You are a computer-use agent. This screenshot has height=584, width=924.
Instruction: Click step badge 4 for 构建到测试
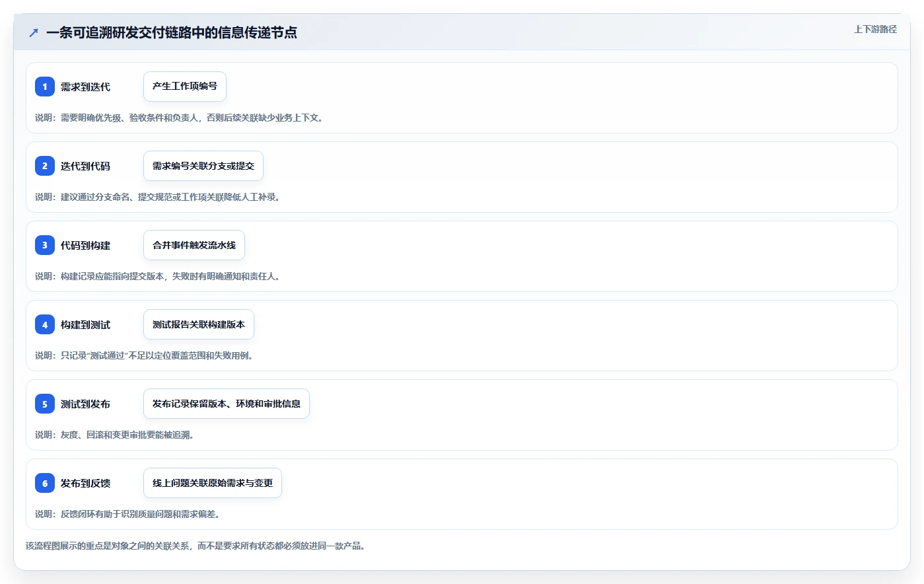(x=45, y=324)
